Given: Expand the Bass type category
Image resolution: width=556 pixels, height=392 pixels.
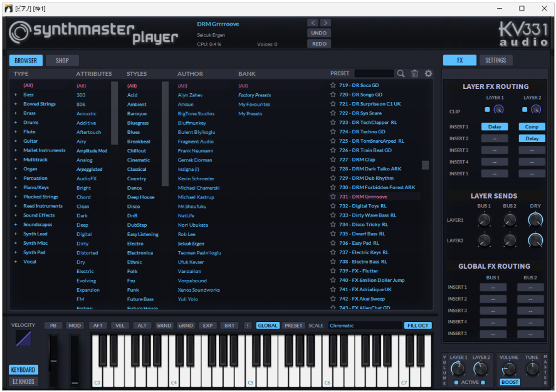Looking at the screenshot, I should tap(15, 95).
